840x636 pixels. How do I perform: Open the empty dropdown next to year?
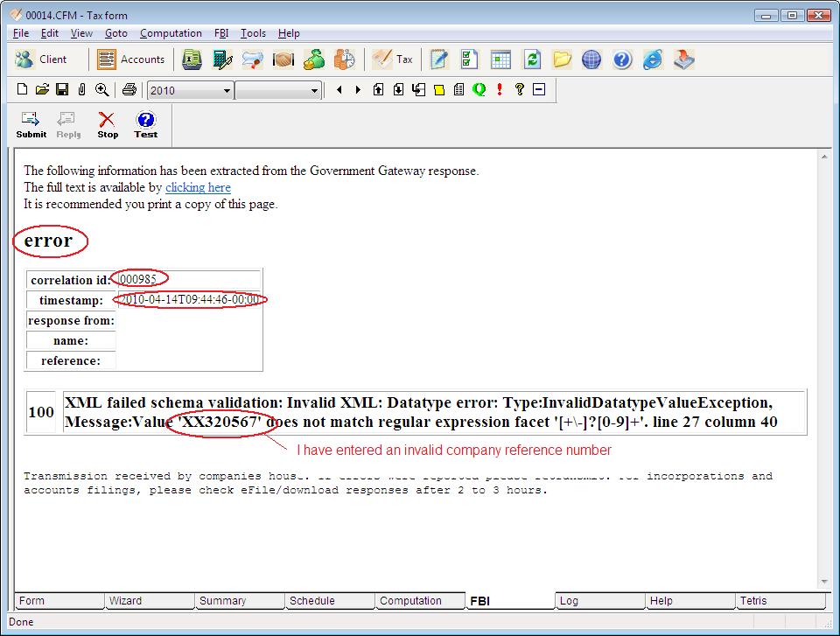click(278, 91)
